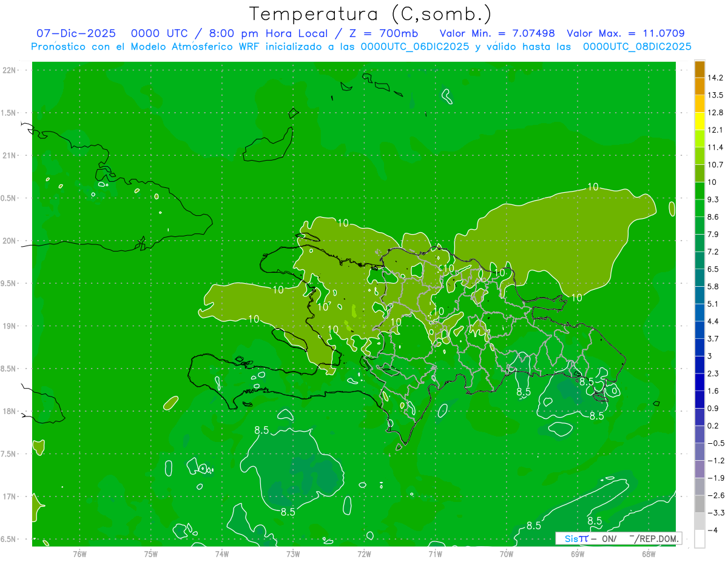The image size is (728, 562).
Task: Click the -4 colorbar label
Action: tap(712, 530)
